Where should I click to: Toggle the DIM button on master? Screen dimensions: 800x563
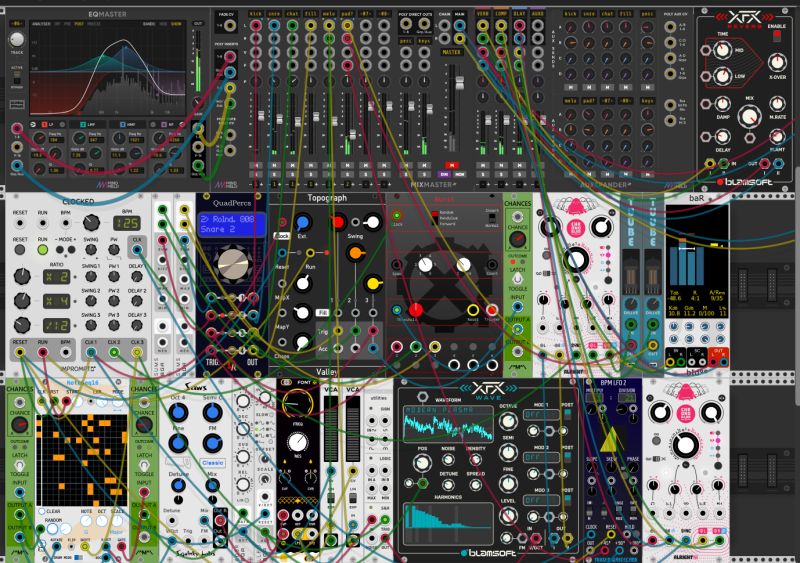[444, 174]
